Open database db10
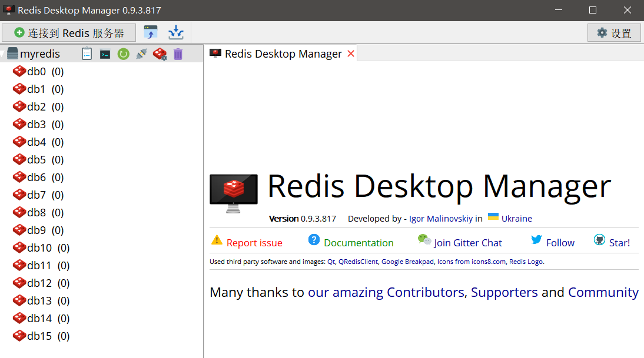The width and height of the screenshot is (644, 358). [41, 247]
